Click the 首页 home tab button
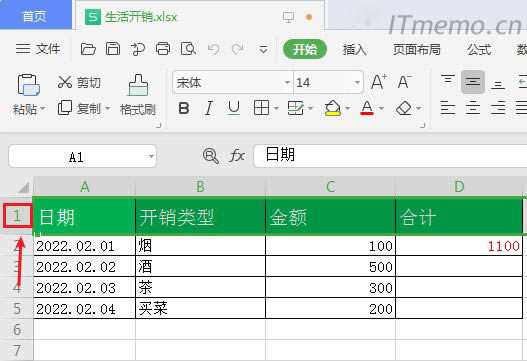The height and width of the screenshot is (361, 527). [x=34, y=16]
